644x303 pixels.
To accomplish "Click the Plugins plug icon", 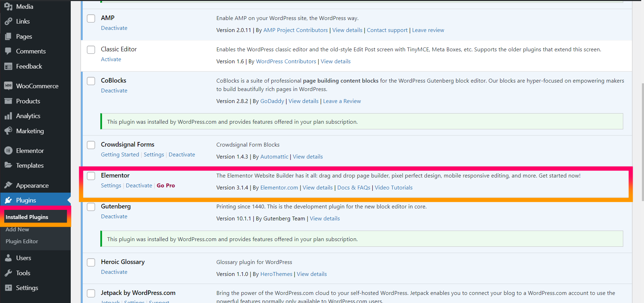I will point(8,200).
